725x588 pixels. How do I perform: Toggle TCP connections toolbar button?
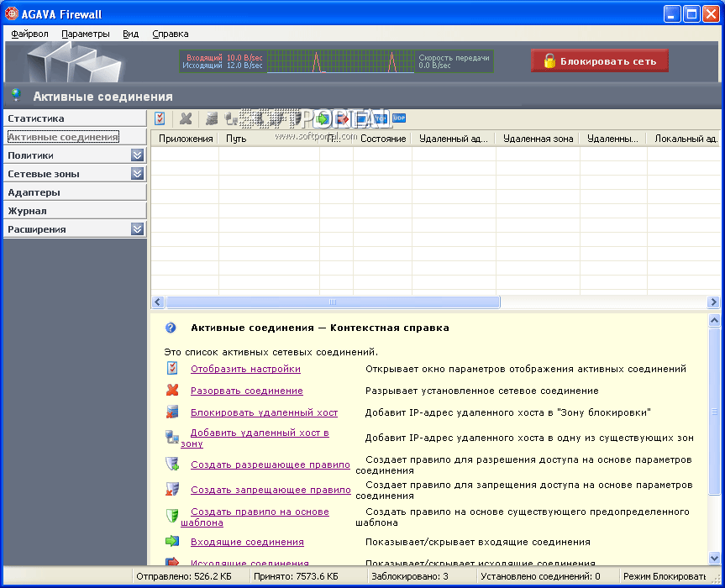click(380, 118)
